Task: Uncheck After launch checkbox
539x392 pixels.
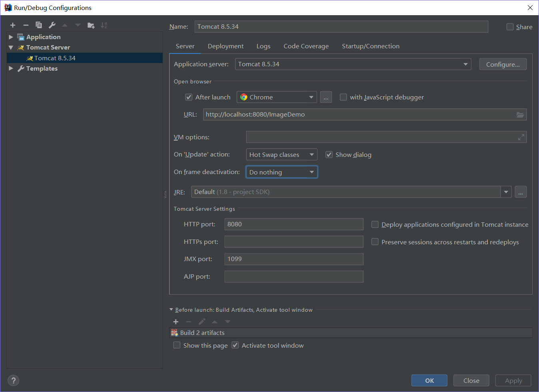Action: (x=189, y=97)
